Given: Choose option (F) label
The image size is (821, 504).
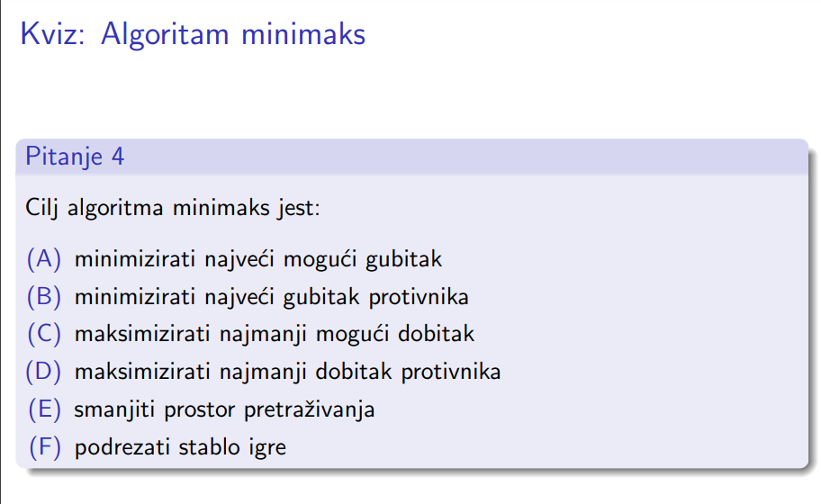Looking at the screenshot, I should click(45, 447).
